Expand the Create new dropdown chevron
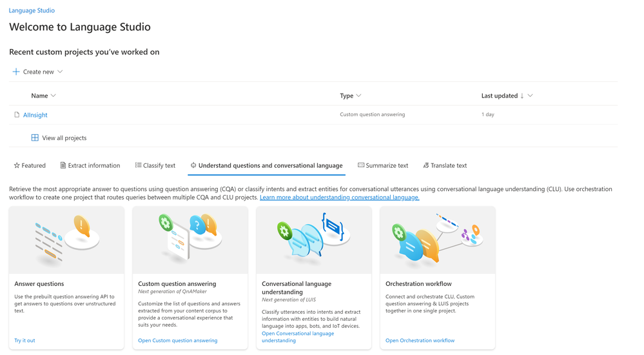644x355 pixels. pyautogui.click(x=60, y=72)
